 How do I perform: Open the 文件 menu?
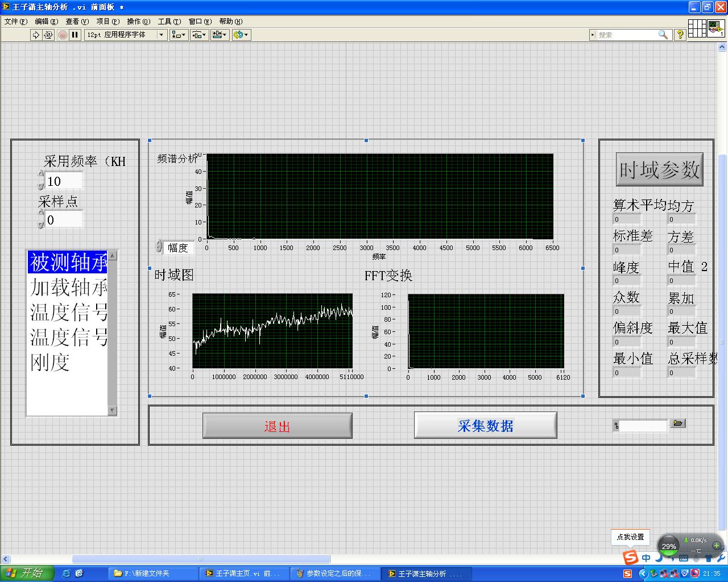[x=16, y=22]
